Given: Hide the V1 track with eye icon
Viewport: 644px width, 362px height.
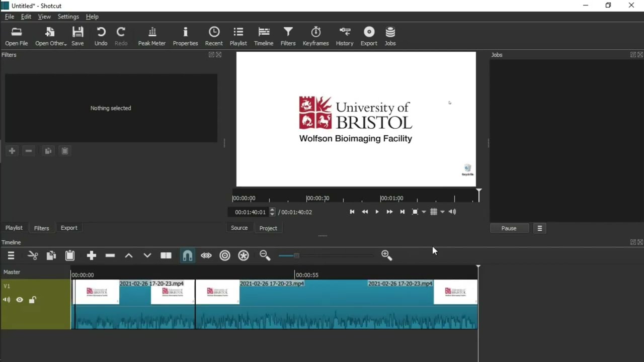Looking at the screenshot, I should pyautogui.click(x=20, y=300).
